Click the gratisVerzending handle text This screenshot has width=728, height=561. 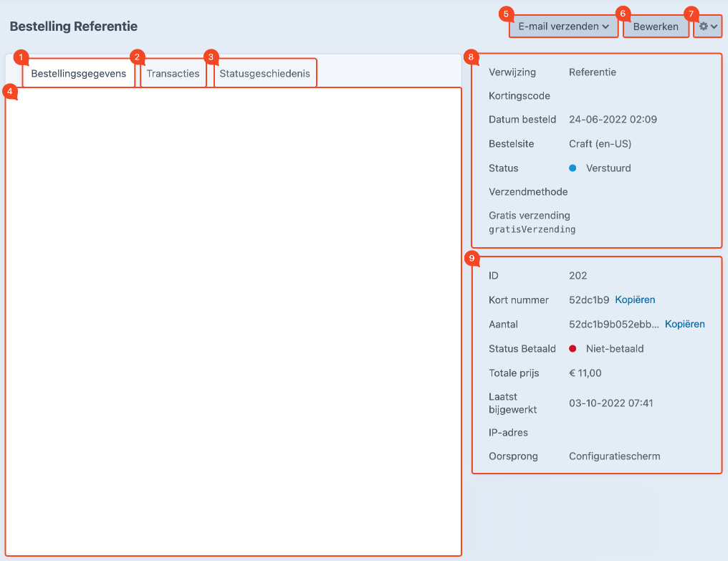[x=532, y=230]
